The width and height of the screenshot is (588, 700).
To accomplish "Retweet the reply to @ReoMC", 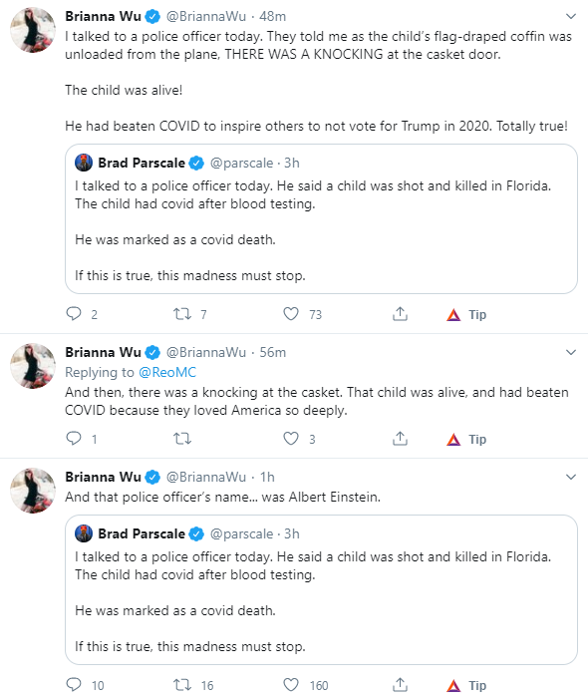I will click(182, 439).
